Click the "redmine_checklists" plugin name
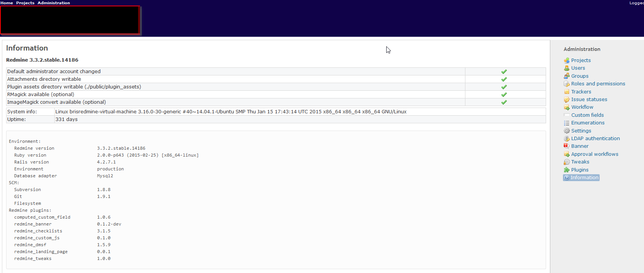This screenshot has width=644, height=273. [x=38, y=231]
